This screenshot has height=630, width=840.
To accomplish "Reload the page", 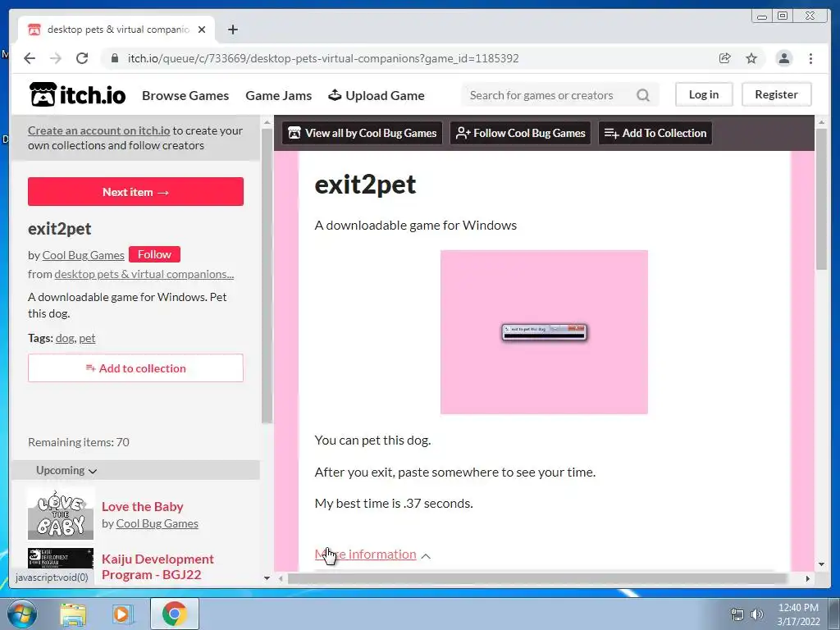I will click(x=82, y=58).
